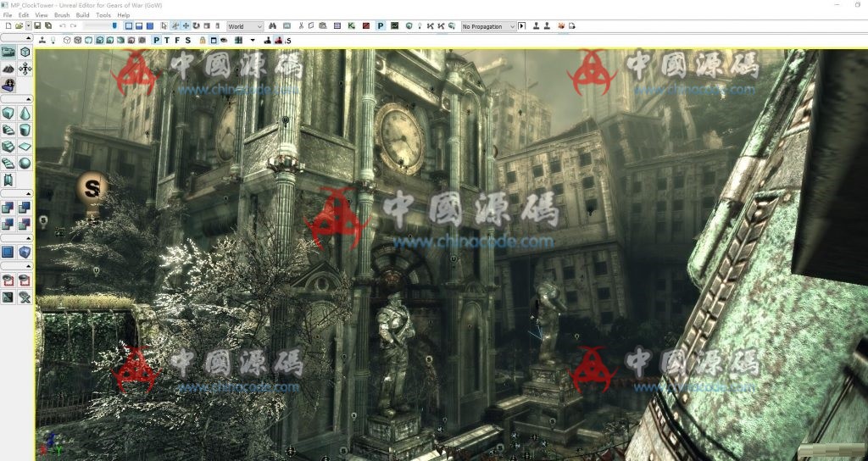Open the File menu
868x461 pixels.
pos(8,15)
